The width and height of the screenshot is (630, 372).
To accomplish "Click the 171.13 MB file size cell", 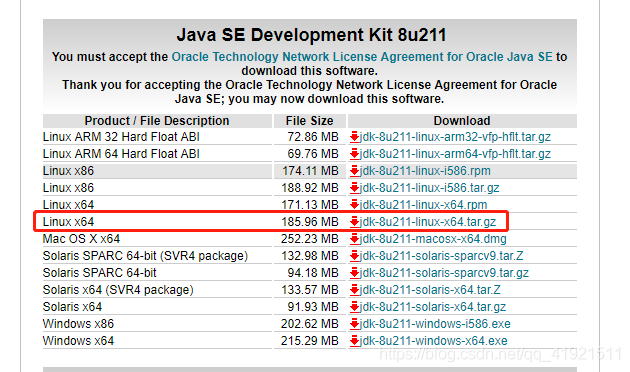I will pos(310,204).
